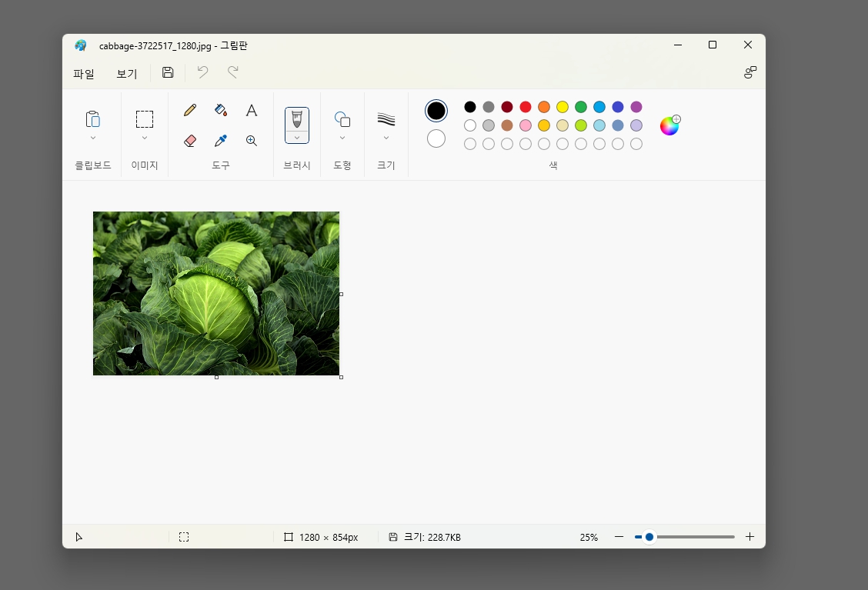Pick the black color swatch
The width and height of the screenshot is (868, 590).
[470, 107]
